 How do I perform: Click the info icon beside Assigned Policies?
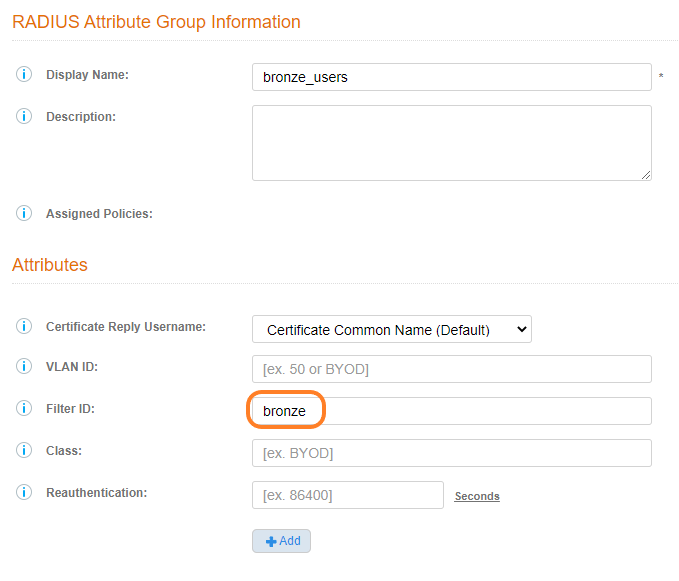coord(24,213)
